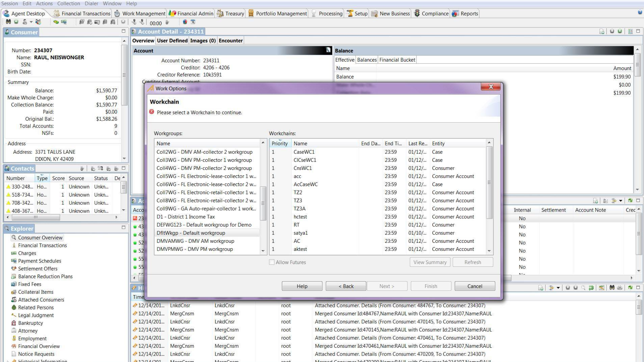Switch to the Encounter tab
Screen dimensions: 644x362
pos(230,40)
